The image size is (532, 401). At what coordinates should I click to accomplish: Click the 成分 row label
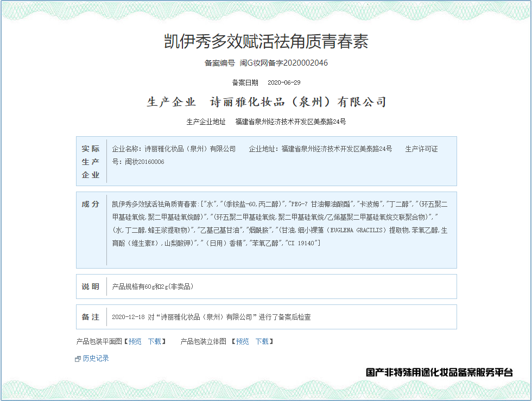tap(91, 204)
